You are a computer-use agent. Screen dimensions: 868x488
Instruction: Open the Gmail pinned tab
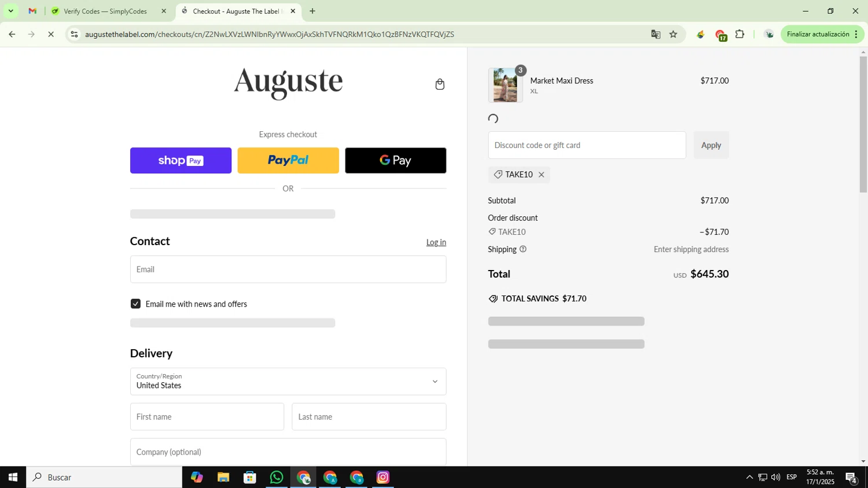[x=32, y=11]
